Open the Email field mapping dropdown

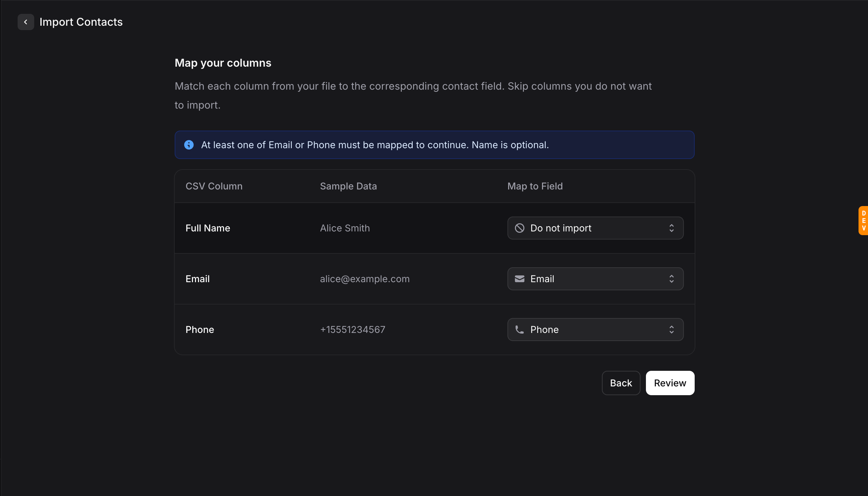(595, 279)
